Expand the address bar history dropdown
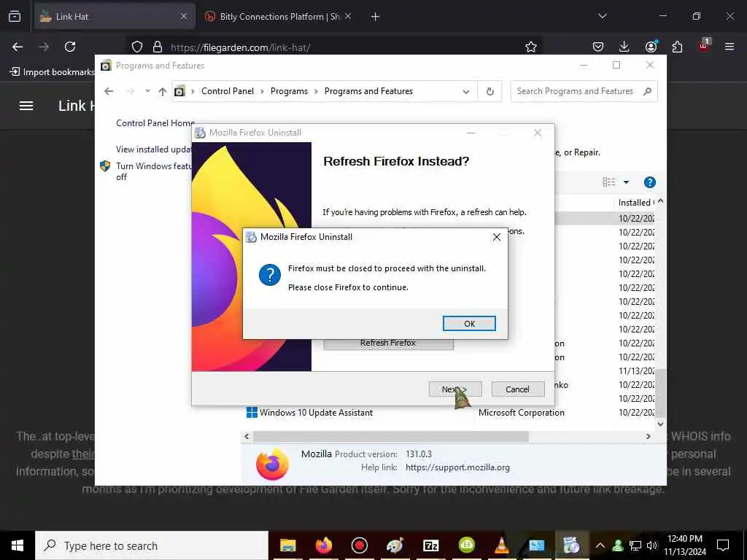This screenshot has width=747, height=560. (x=466, y=91)
